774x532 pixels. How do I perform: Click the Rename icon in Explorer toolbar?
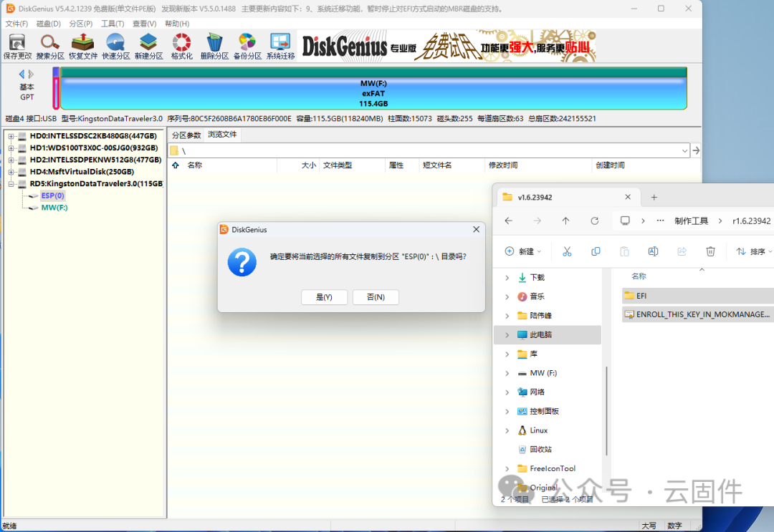(x=653, y=251)
